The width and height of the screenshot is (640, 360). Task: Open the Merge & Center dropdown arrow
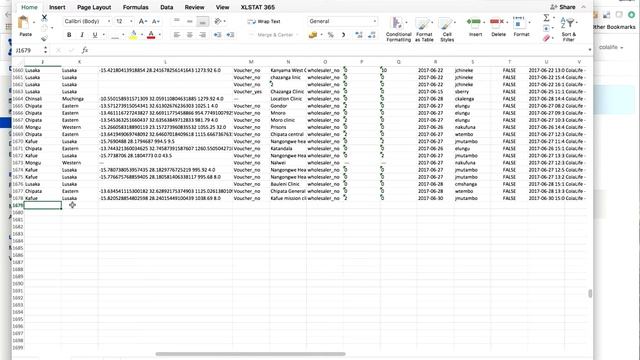click(297, 35)
